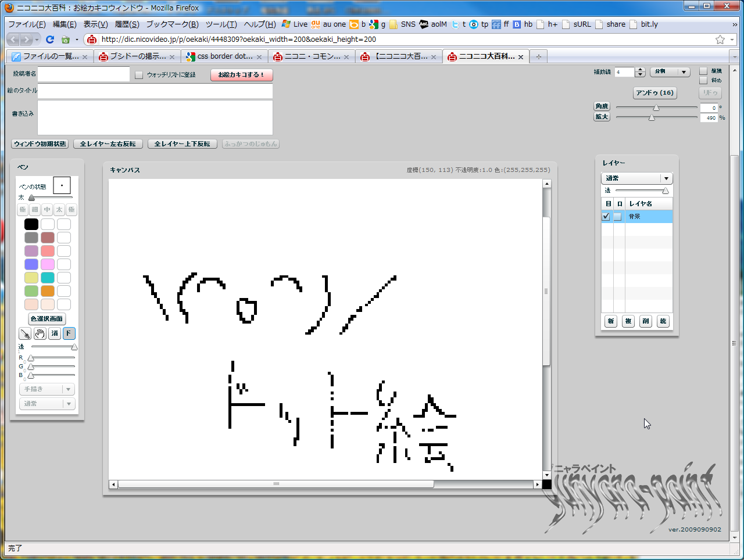Click the 全レイヤー上下反転 button
Screen dimensions: 744x560
(182, 144)
